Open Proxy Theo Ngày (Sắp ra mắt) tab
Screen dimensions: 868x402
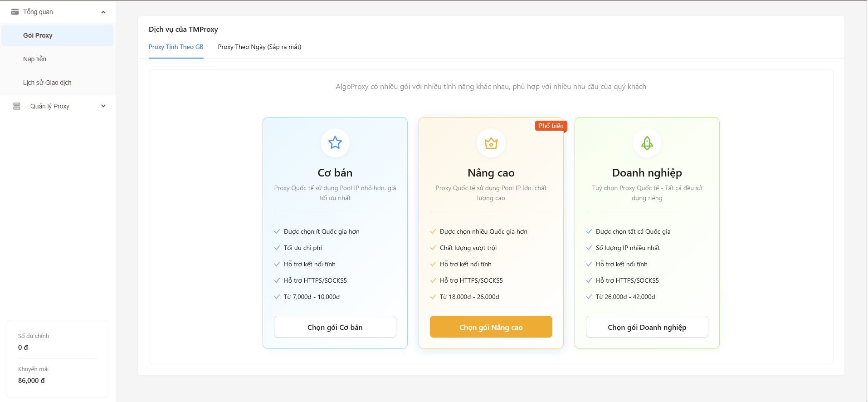(259, 47)
